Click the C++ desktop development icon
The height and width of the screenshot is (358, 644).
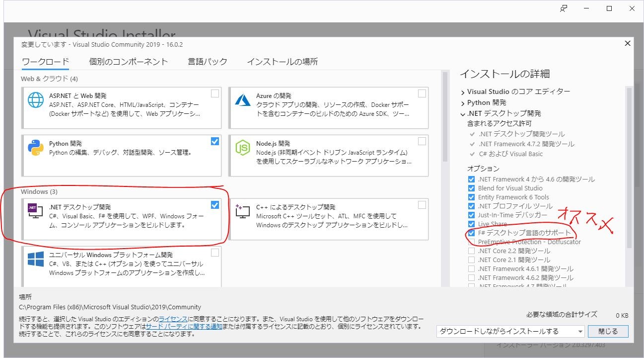coord(242,211)
